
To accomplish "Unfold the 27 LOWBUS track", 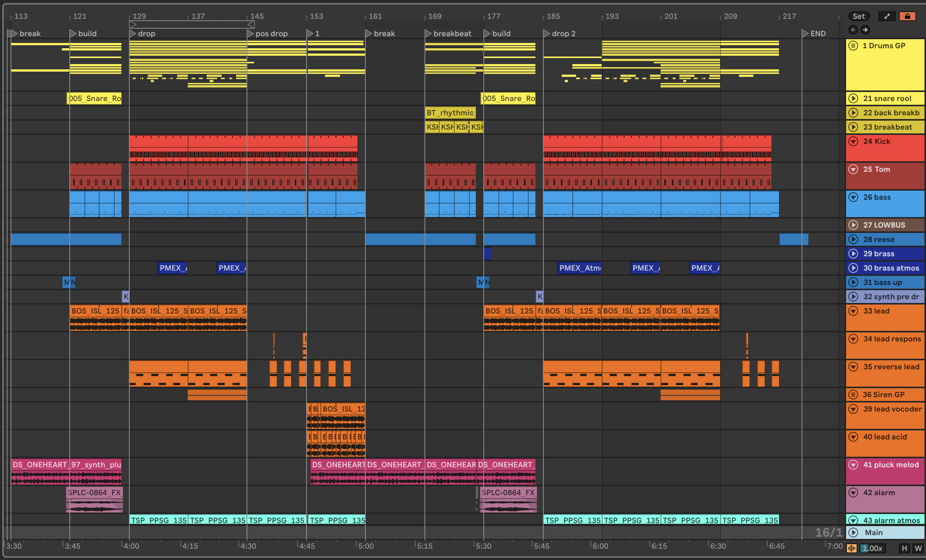I will coord(853,225).
